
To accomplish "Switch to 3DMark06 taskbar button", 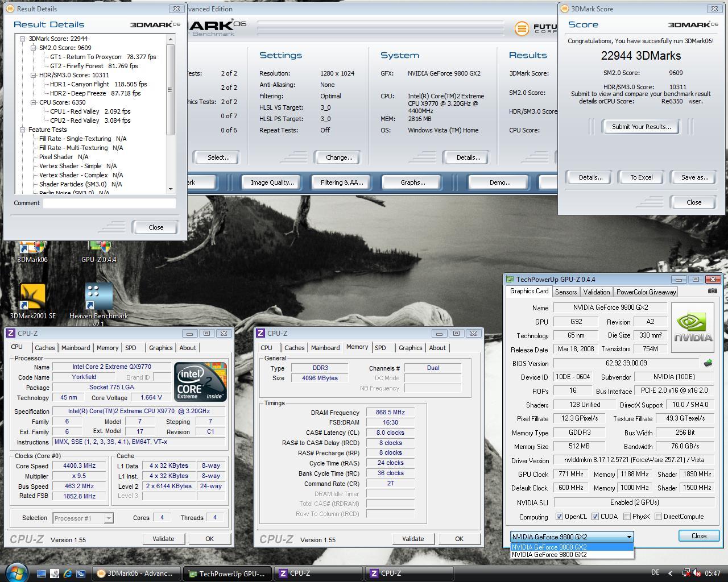I will 136,573.
